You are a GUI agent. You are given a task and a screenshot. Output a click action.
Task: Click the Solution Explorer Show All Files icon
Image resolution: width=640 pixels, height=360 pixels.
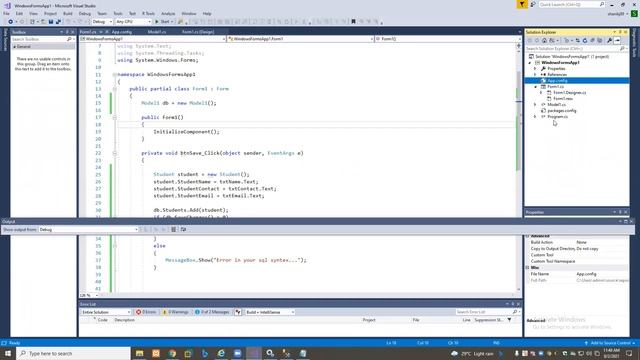tap(600, 40)
